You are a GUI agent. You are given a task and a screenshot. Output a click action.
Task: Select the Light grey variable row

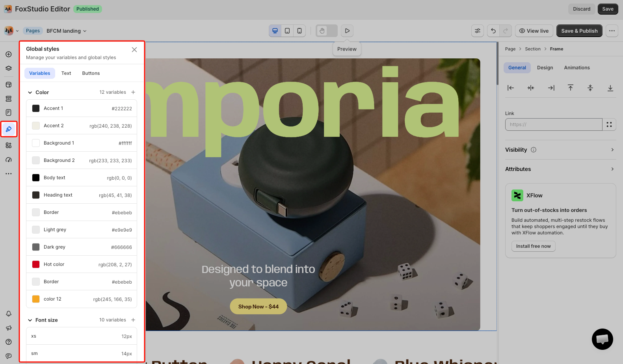[82, 230]
